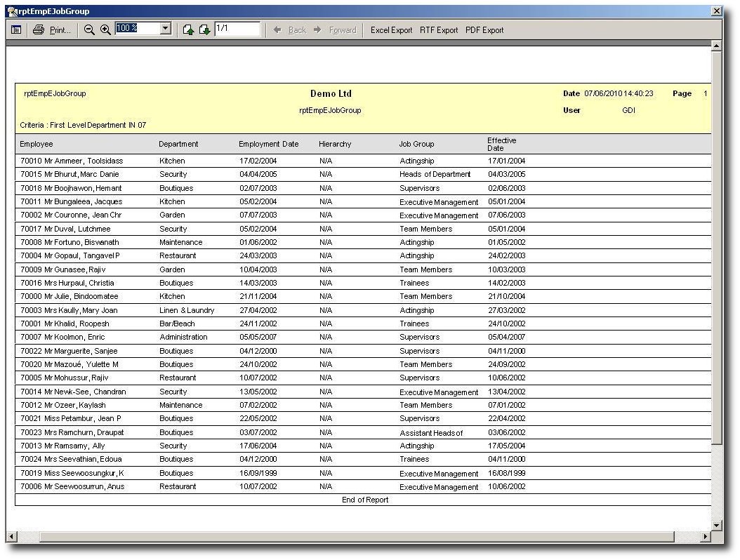The width and height of the screenshot is (740, 560).
Task: Click the vertical scrollbar up arrow
Action: coord(716,46)
